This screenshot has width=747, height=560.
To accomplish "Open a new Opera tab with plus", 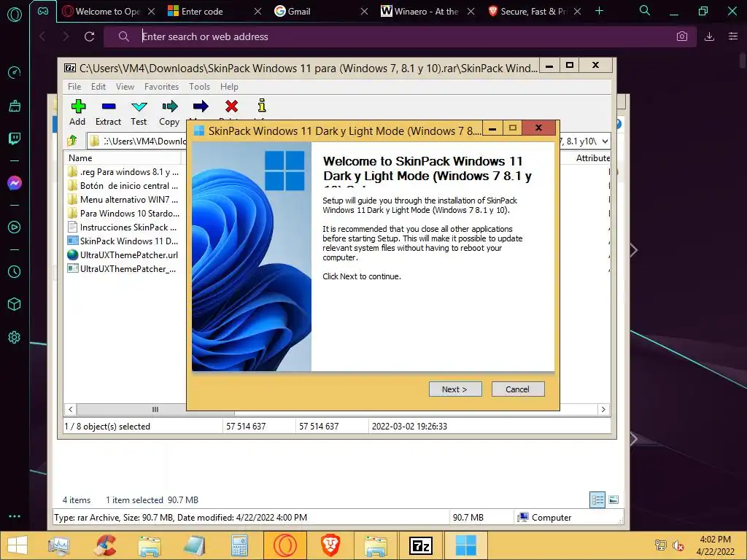I will 600,11.
